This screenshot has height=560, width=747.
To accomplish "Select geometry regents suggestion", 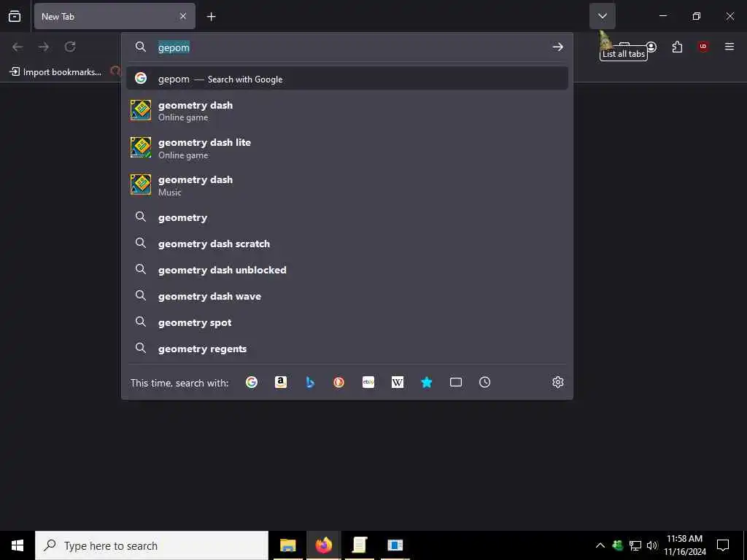I will click(347, 349).
